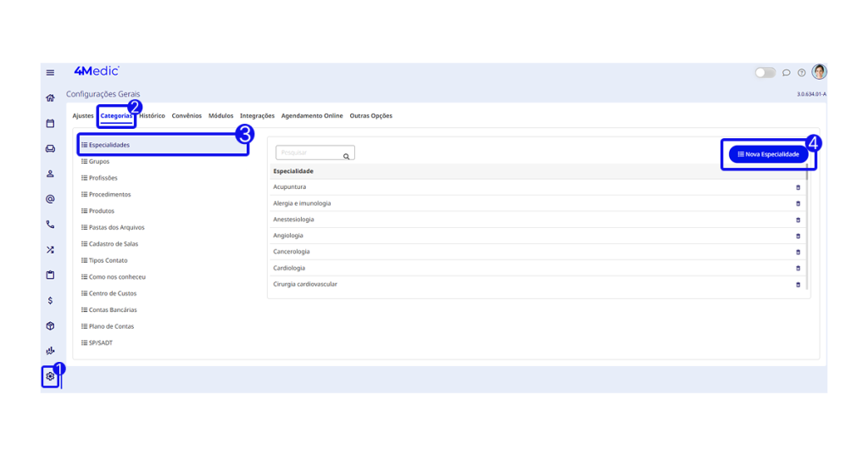Expand the hamburger menu at top left
Image resolution: width=868 pixels, height=456 pixels.
(x=50, y=73)
